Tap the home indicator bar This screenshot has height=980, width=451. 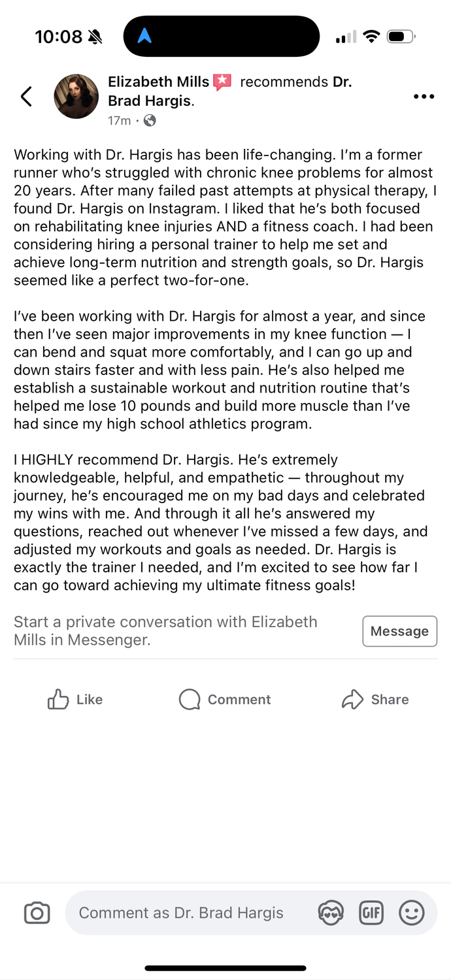click(225, 968)
